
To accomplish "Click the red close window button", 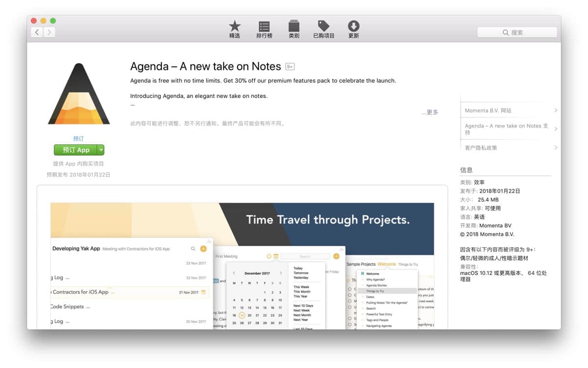I will (34, 21).
